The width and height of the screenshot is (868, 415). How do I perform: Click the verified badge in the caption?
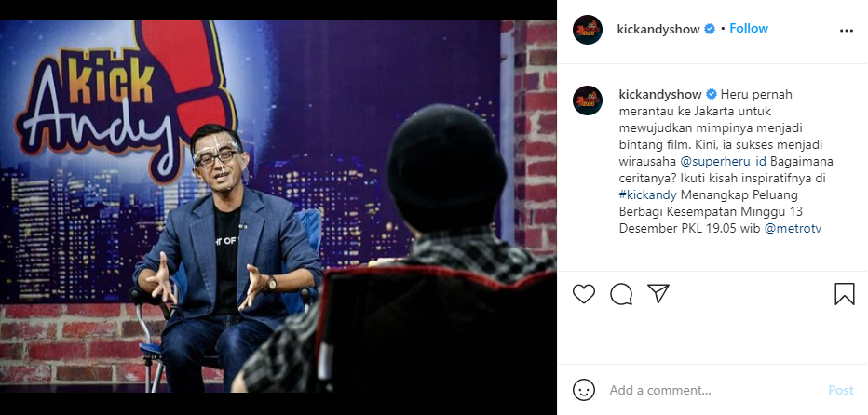click(x=711, y=94)
